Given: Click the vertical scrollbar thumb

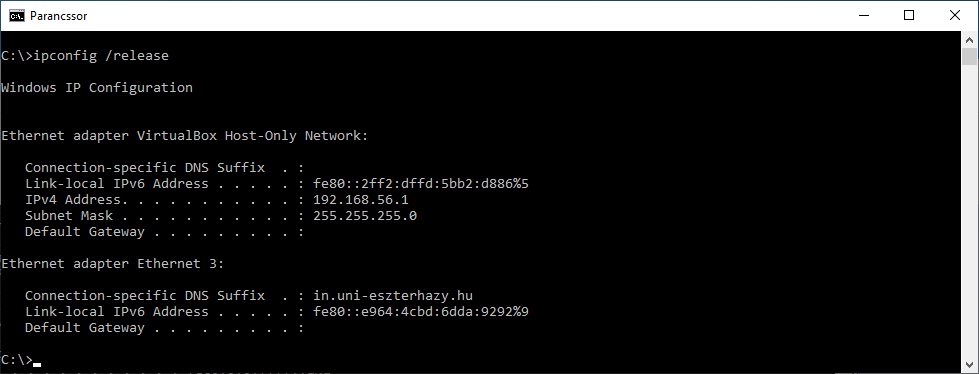Looking at the screenshot, I should (969, 56).
